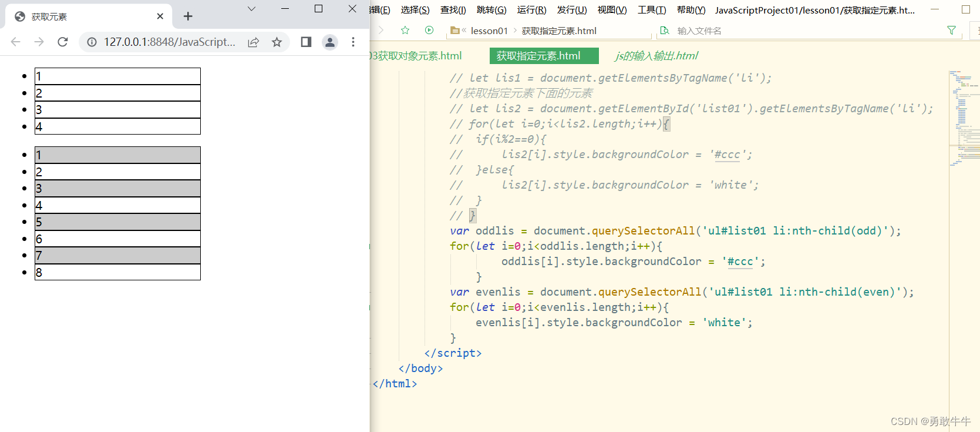This screenshot has height=432, width=980.
Task: Select the 获取指定元素.html editor tab
Action: click(544, 56)
